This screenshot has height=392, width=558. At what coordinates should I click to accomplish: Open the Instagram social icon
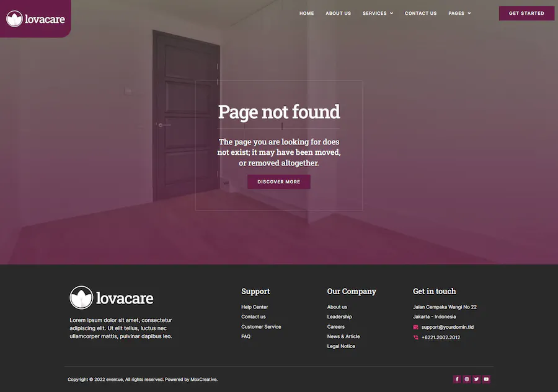466,379
